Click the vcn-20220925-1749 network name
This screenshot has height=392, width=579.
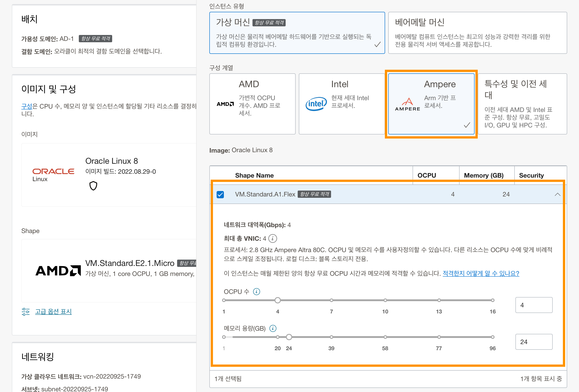112,376
